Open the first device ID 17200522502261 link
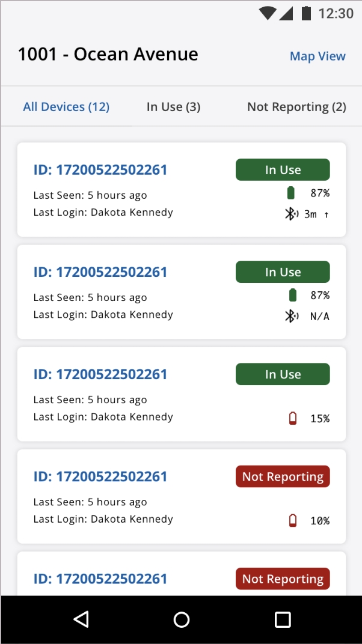 click(x=100, y=170)
